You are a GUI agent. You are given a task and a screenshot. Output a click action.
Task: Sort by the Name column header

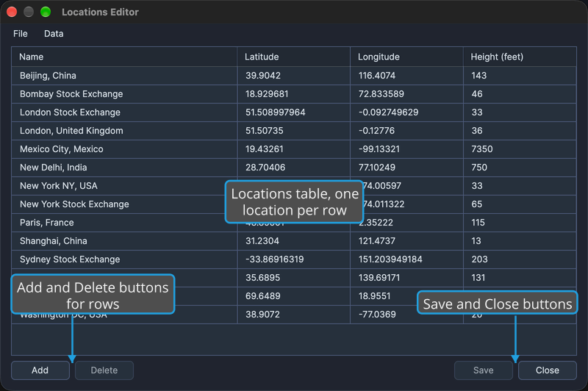[x=124, y=57]
